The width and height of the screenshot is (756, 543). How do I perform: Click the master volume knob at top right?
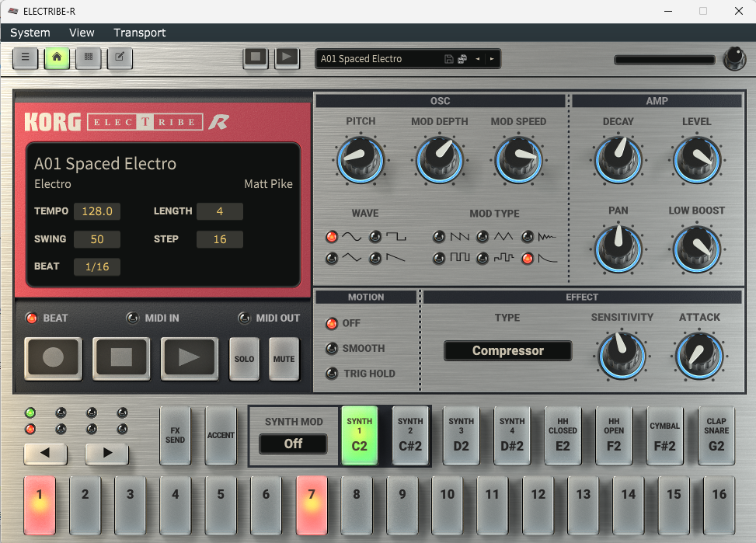click(x=735, y=58)
